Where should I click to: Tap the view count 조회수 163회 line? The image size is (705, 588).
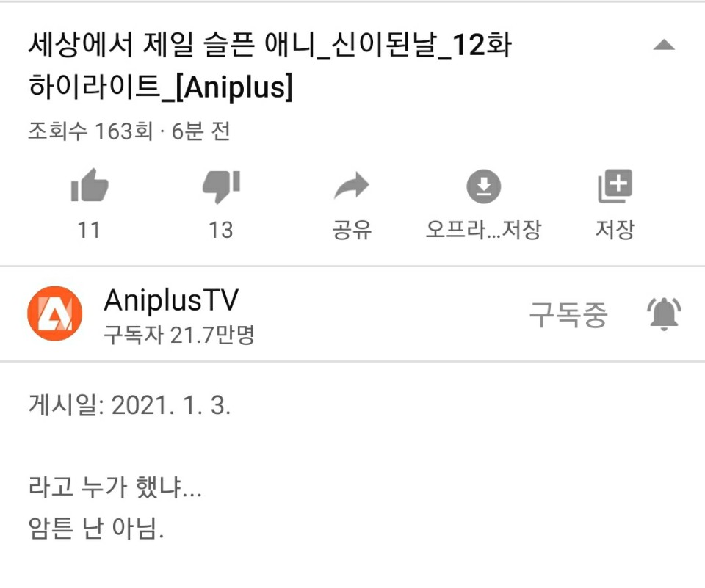coord(129,131)
